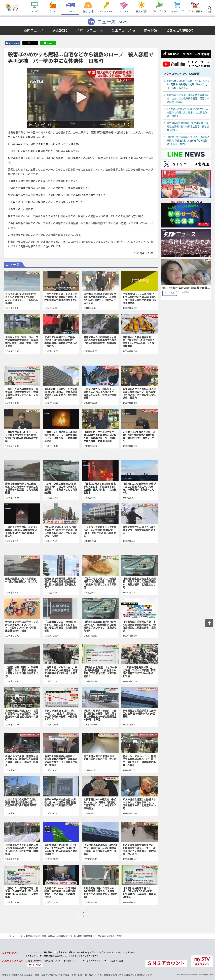Open the STVニュース蔵出しアーカイブ banner
The width and height of the screenshot is (215, 980).
click(x=186, y=243)
